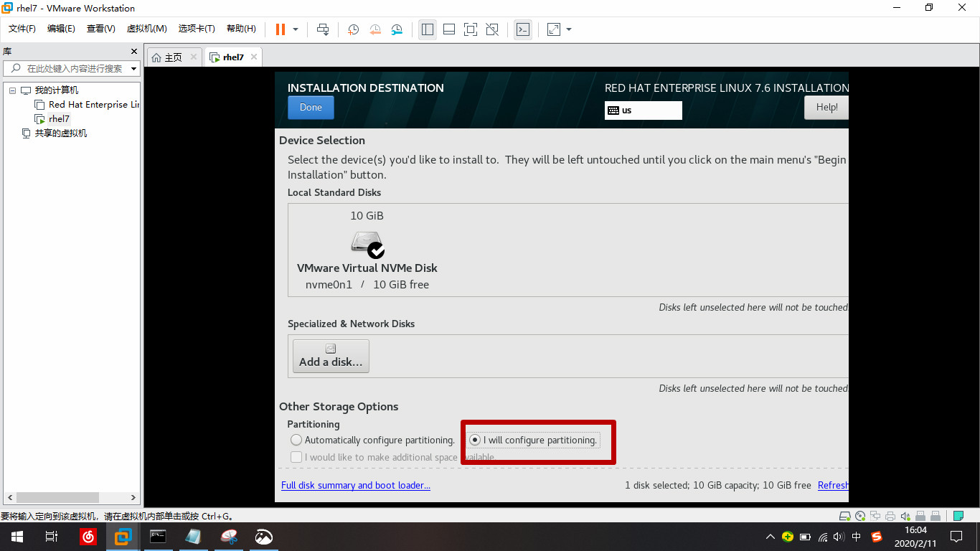Open the 帮助(H) menu
The image size is (980, 551).
[x=241, y=29]
